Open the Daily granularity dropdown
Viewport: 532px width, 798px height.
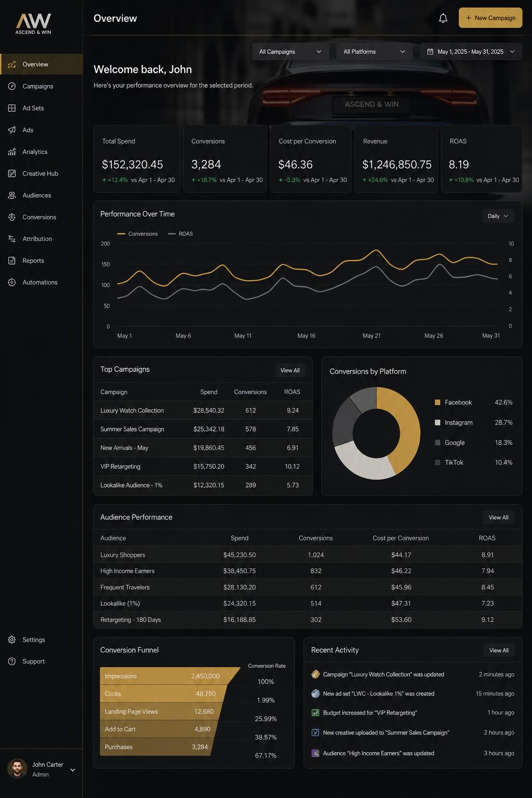click(x=498, y=216)
